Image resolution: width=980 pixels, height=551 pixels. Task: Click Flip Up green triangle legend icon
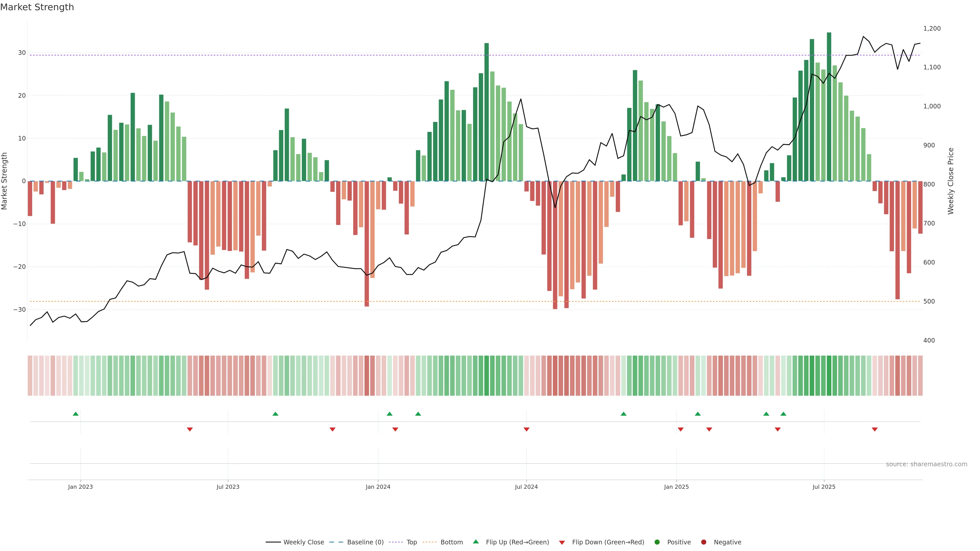(475, 542)
